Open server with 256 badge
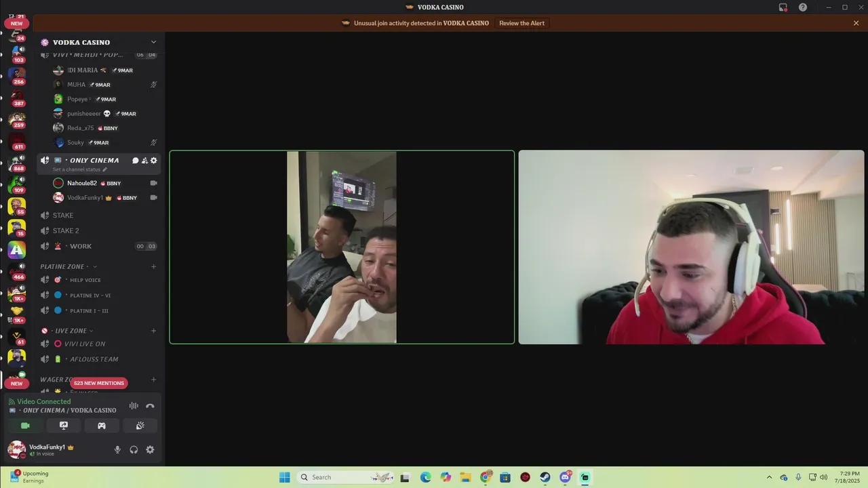868x488 pixels. (16, 75)
